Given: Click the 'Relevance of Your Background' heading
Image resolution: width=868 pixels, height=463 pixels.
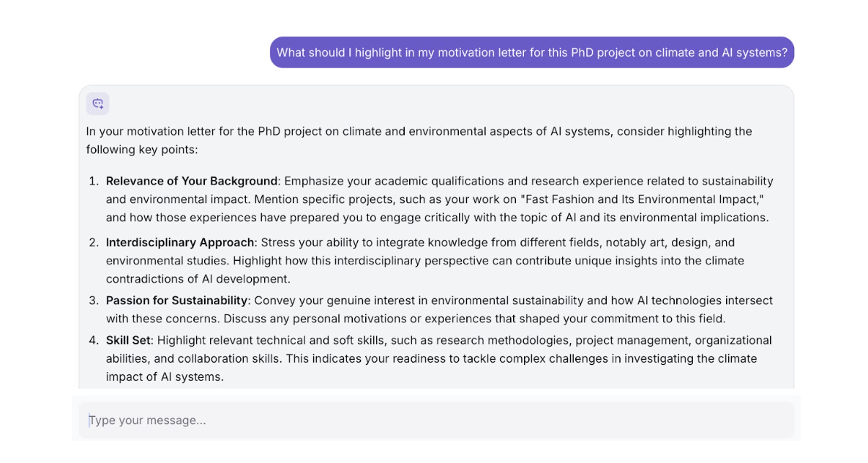Looking at the screenshot, I should click(x=191, y=181).
